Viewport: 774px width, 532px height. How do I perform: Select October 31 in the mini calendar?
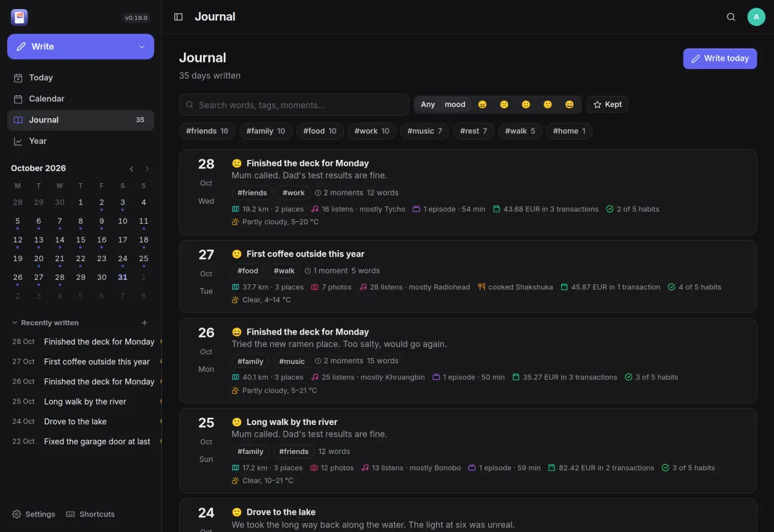[x=123, y=277]
